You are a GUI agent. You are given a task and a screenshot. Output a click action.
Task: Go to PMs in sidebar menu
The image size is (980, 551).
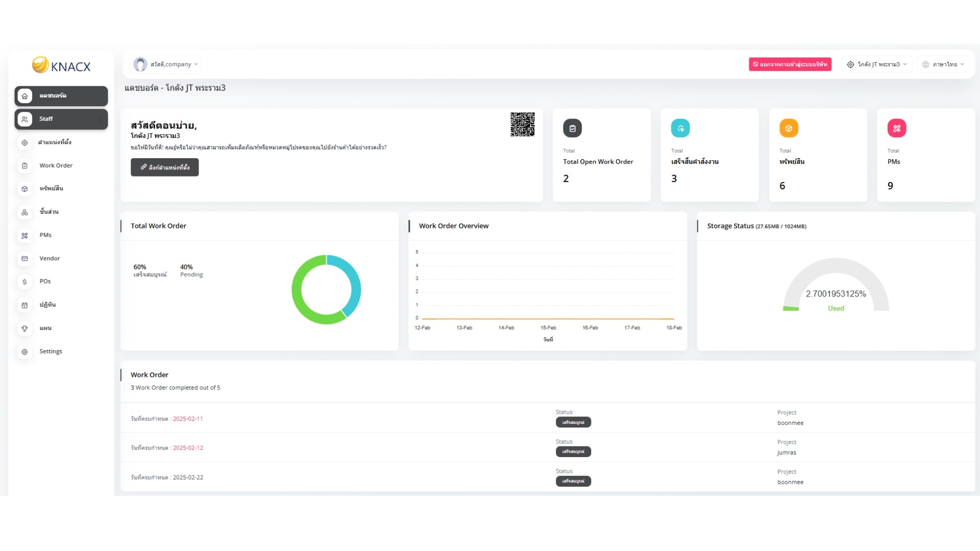point(45,235)
